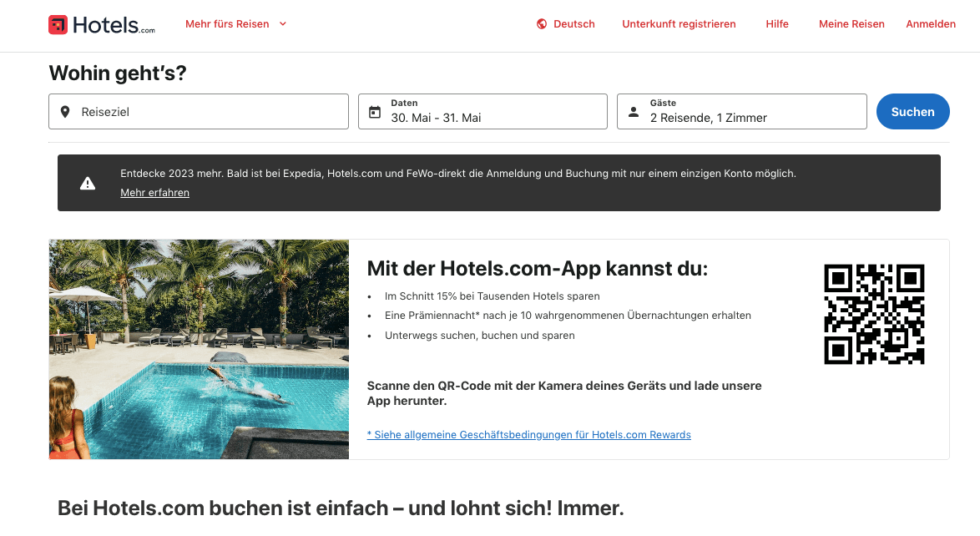Image resolution: width=980 pixels, height=536 pixels.
Task: Open the Deutsch language selector
Action: pyautogui.click(x=566, y=23)
